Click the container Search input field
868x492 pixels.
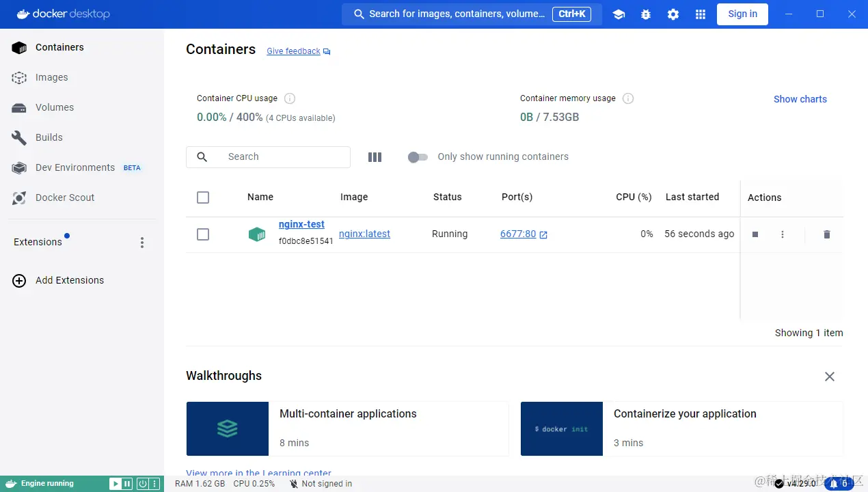(268, 157)
